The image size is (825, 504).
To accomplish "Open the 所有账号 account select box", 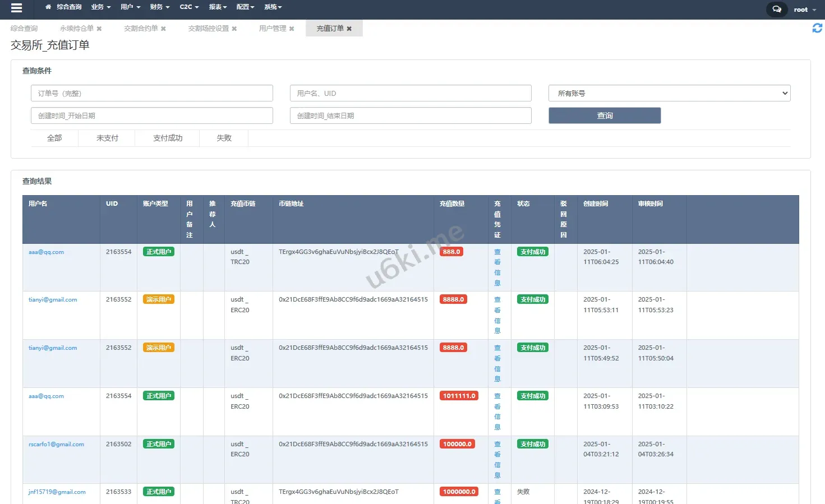I will pos(669,93).
